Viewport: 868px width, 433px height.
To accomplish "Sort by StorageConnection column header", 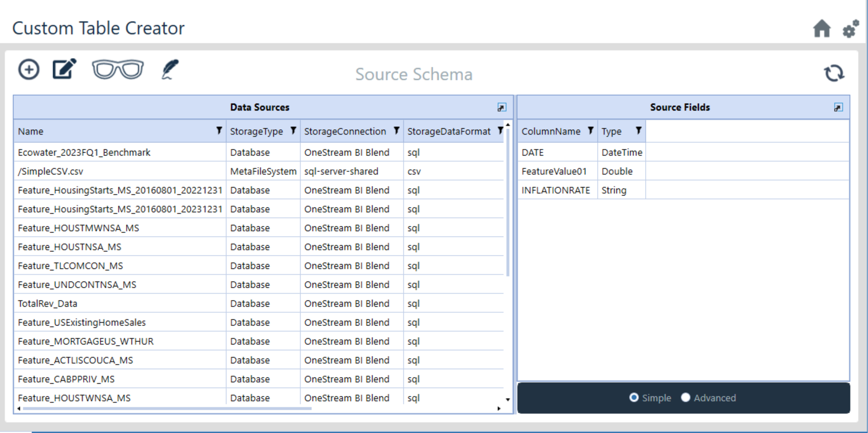I will pos(345,131).
